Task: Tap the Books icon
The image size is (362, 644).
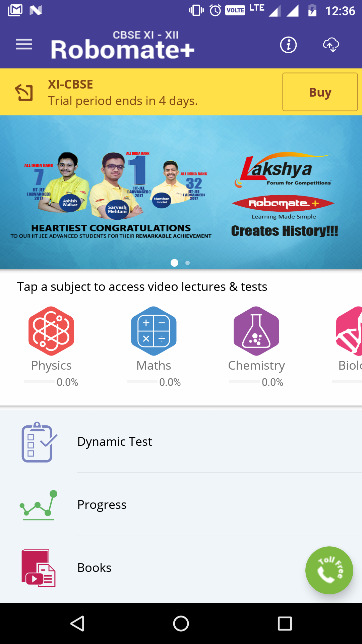Action: click(x=39, y=568)
